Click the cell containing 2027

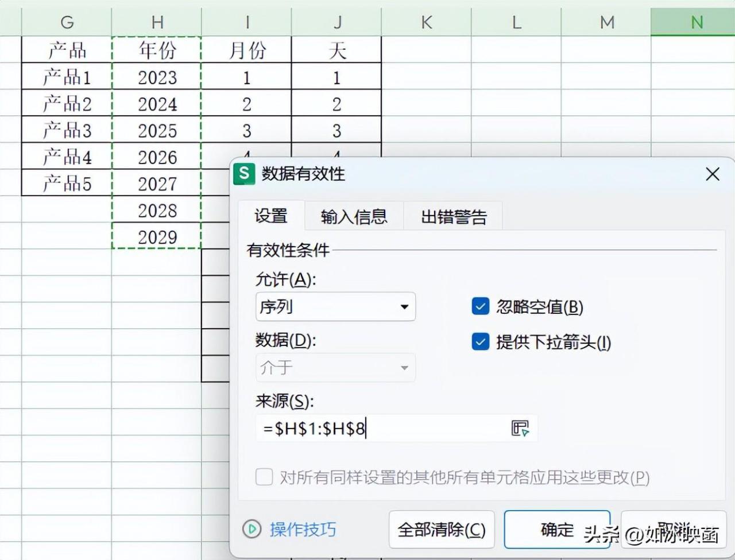pos(157,183)
